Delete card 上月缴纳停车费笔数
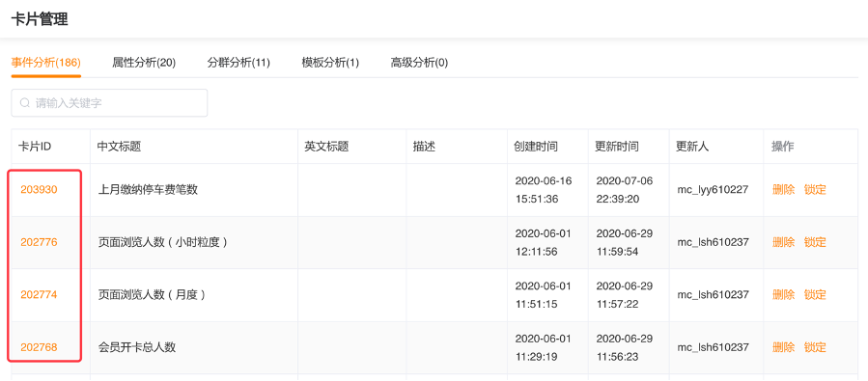This screenshot has height=381, width=868. click(x=783, y=190)
